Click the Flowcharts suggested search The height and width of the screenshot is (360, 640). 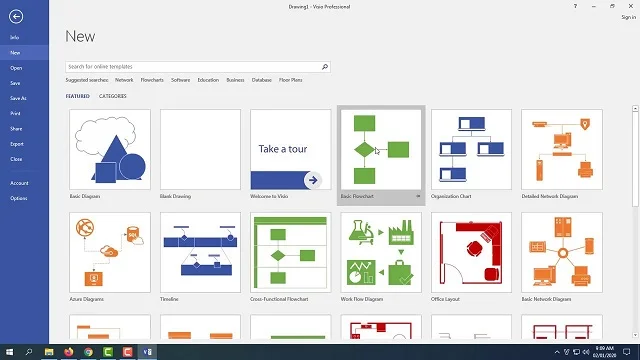point(152,80)
